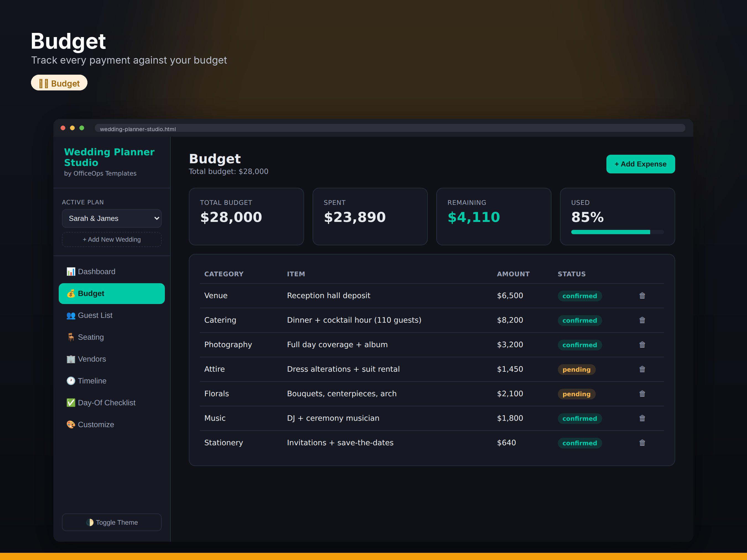Click the Total Budget $28,000 card value
Image resolution: width=747 pixels, height=560 pixels.
pyautogui.click(x=231, y=217)
